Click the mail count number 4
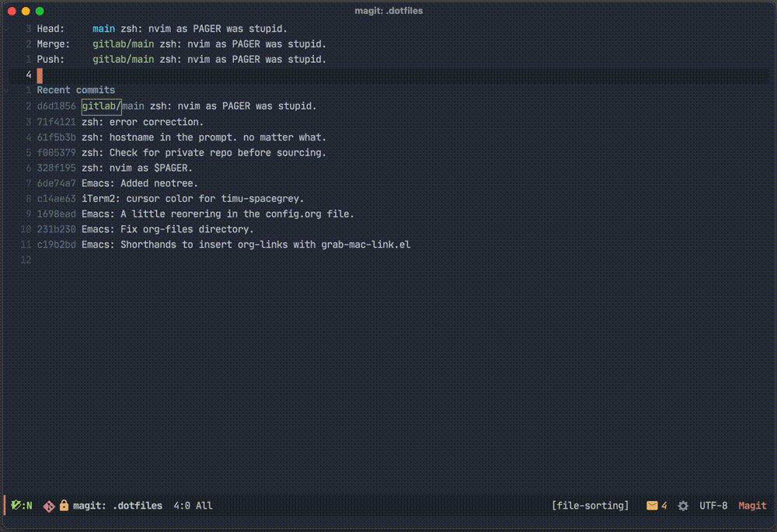 [664, 506]
